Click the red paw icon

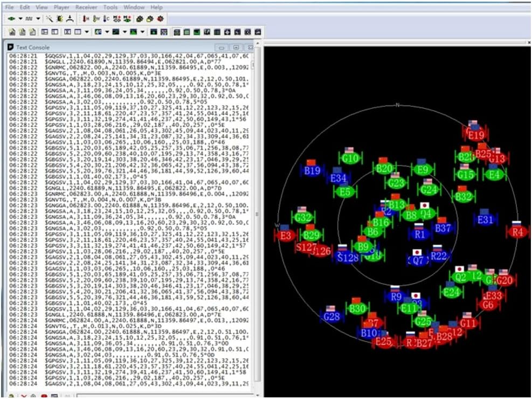pyautogui.click(x=160, y=19)
